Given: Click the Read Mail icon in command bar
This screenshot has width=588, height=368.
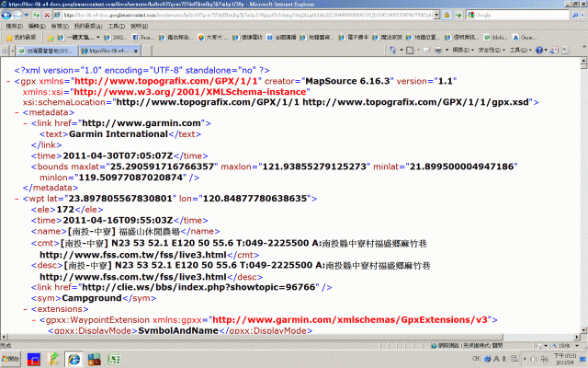Looking at the screenshot, I should pyautogui.click(x=427, y=50).
